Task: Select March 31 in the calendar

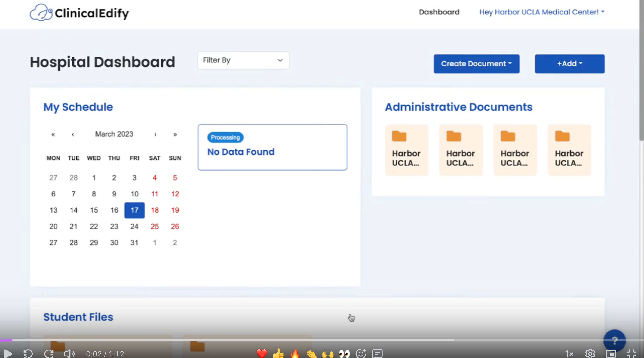Action: tap(134, 242)
